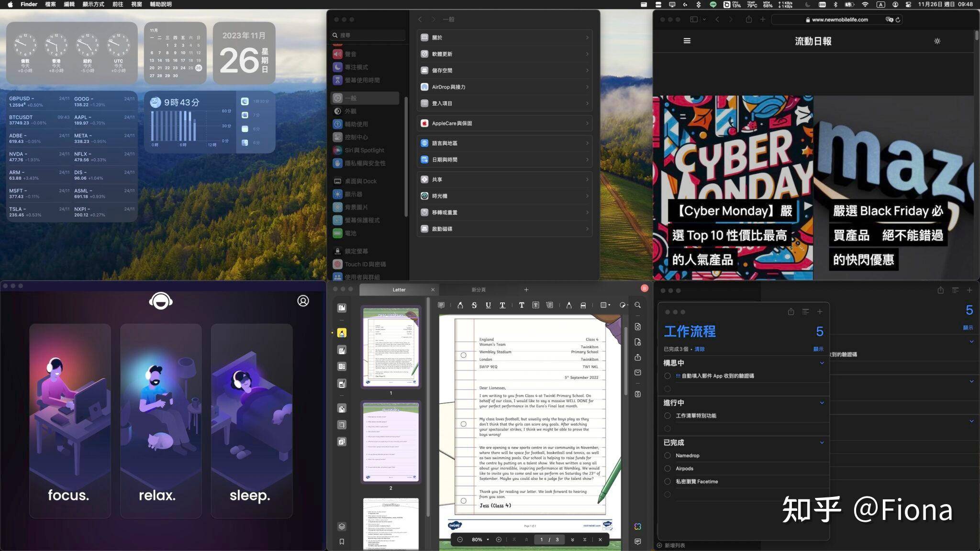980x551 pixels.
Task: Click the www.newmobilelife.com address field
Action: [x=836, y=20]
